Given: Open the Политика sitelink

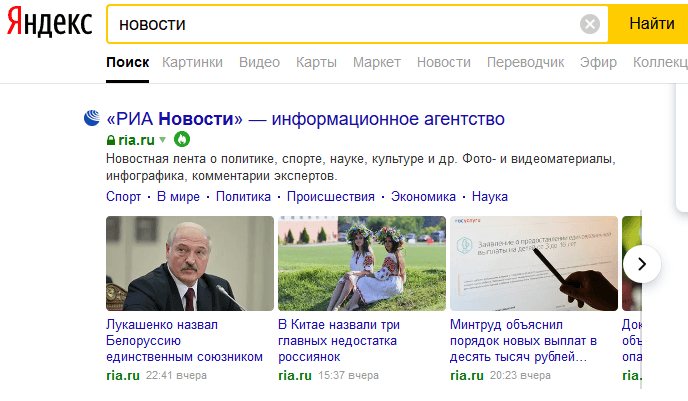Looking at the screenshot, I should pyautogui.click(x=243, y=197).
